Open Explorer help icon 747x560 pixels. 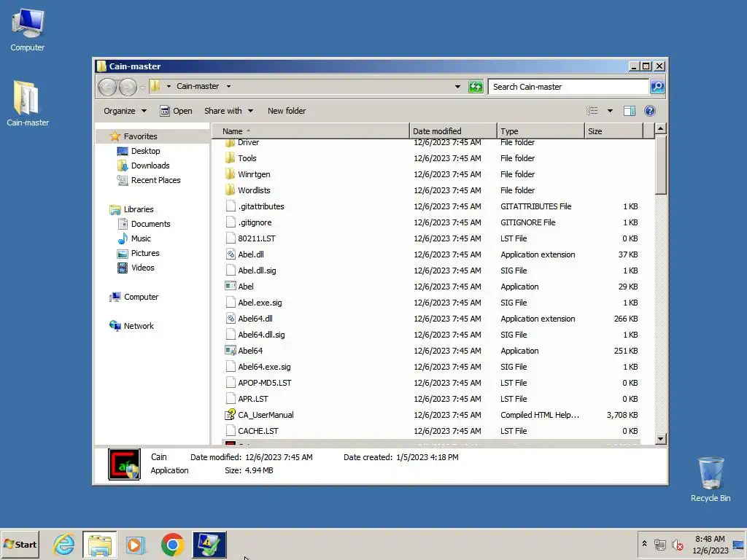[x=649, y=111]
